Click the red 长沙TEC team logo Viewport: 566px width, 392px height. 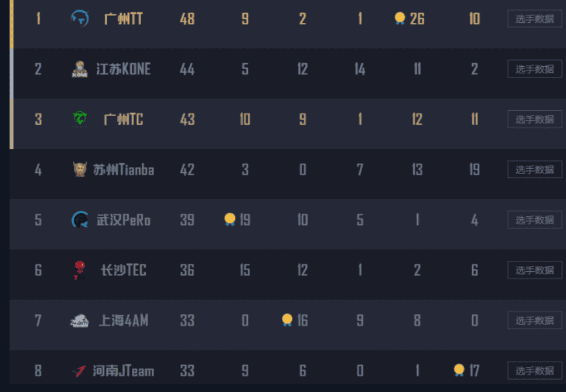coord(80,270)
